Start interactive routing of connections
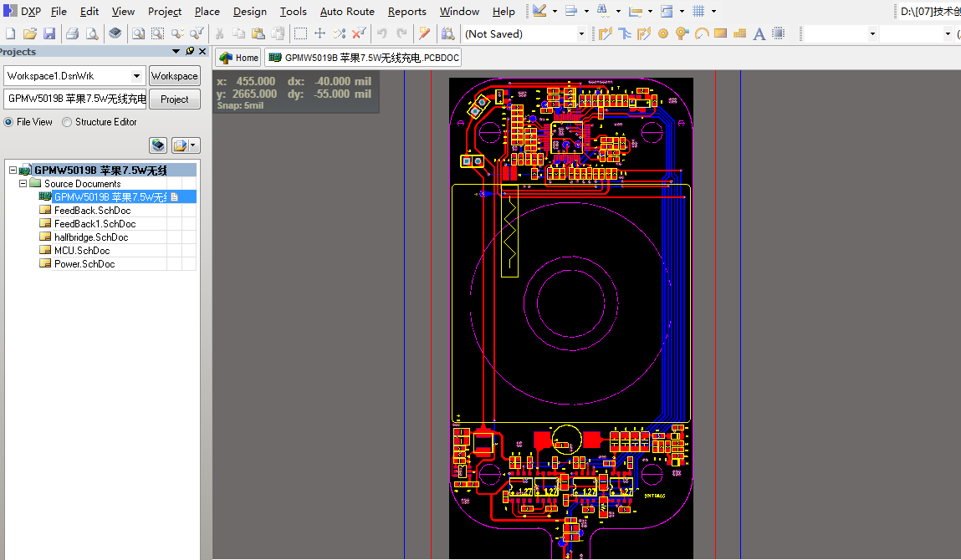This screenshot has width=961, height=560. coord(606,33)
